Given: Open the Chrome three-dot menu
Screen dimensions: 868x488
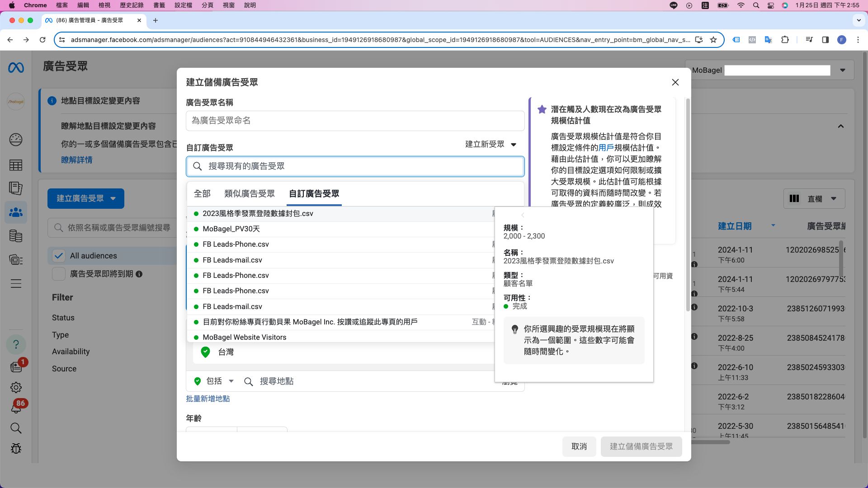Looking at the screenshot, I should pos(858,40).
